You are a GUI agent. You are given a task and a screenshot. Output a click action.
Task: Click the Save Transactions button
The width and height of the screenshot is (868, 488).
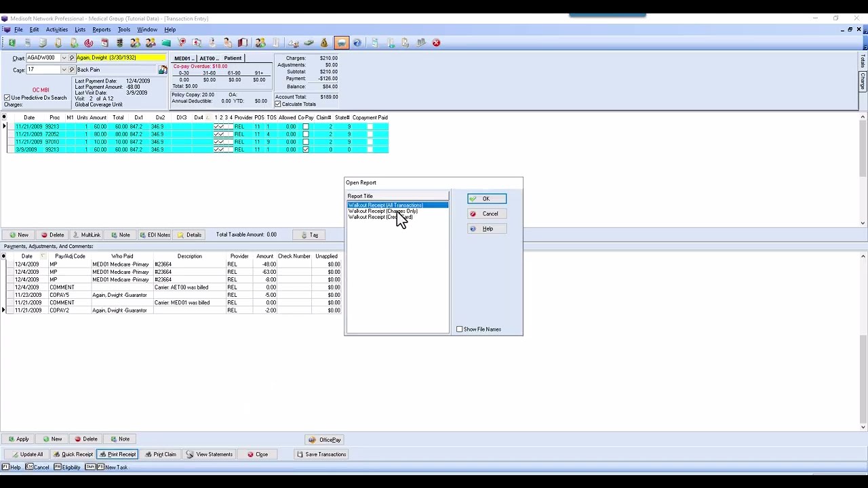tap(321, 455)
